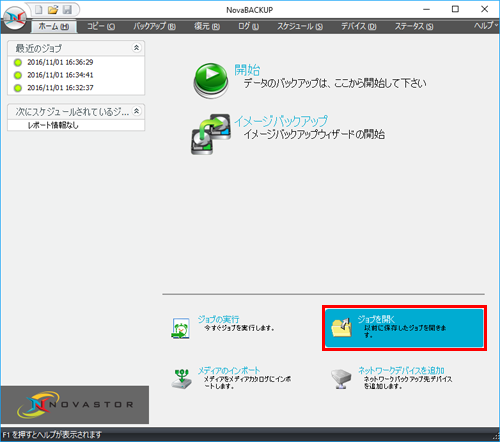Collapse the 最近のジョブ panel
Screen dimensions: 500x442
136,48
